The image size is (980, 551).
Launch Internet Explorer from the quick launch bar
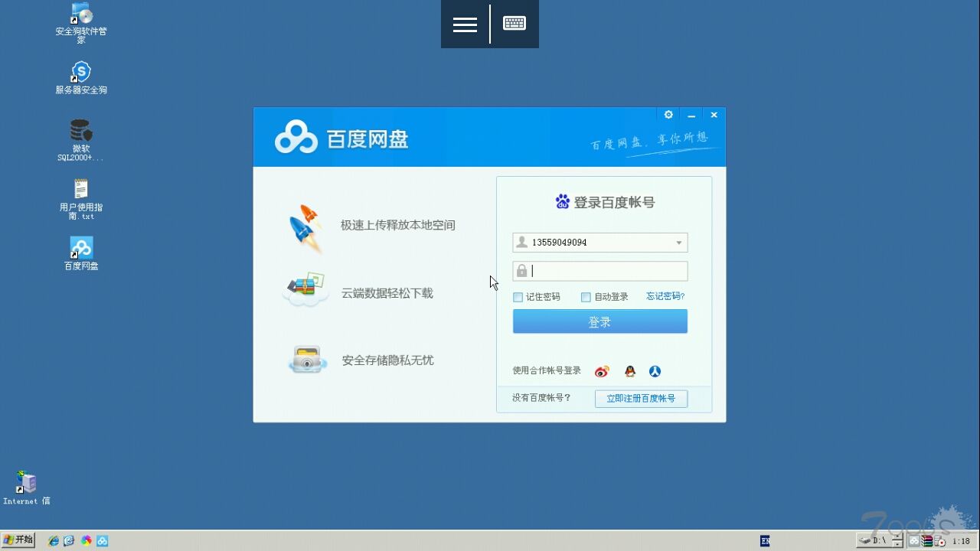(53, 540)
